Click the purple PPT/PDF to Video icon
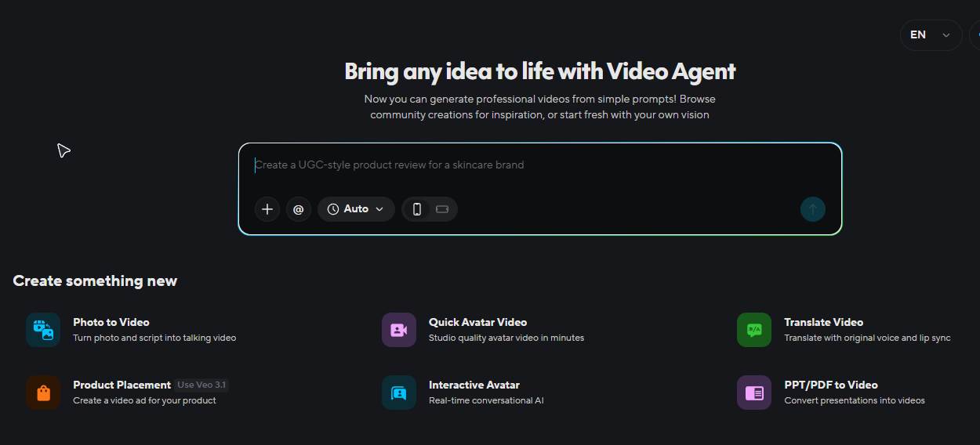 point(753,393)
